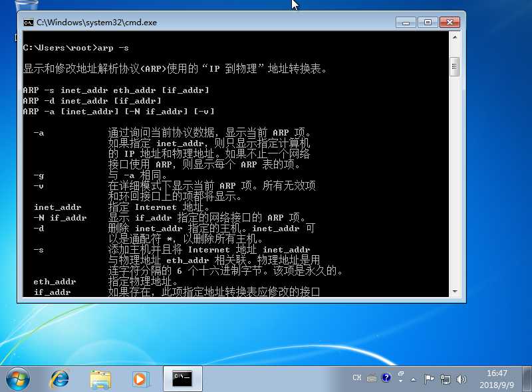This screenshot has height=392, width=532.
Task: Click the blue help question mark icon
Action: pos(386,377)
